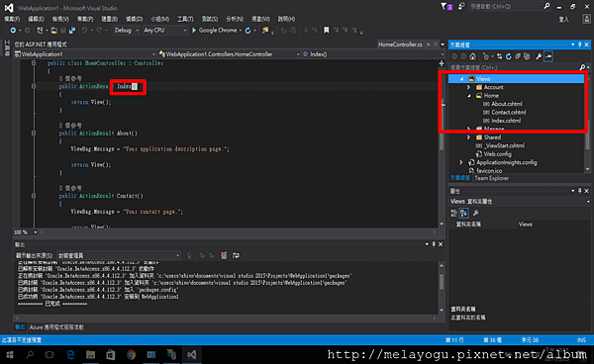Select Alphabetical sort icon in Properties panel
This screenshot has width=594, height=364.
click(463, 213)
